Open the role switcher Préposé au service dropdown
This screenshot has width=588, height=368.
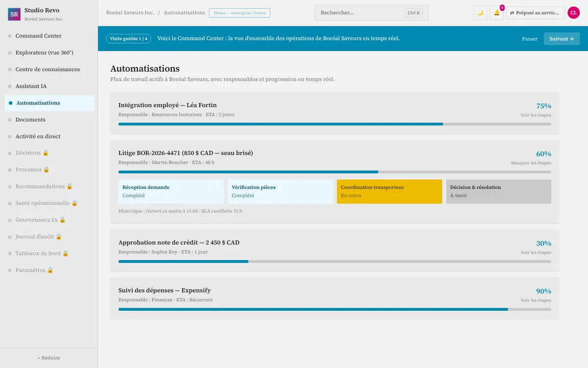click(536, 13)
